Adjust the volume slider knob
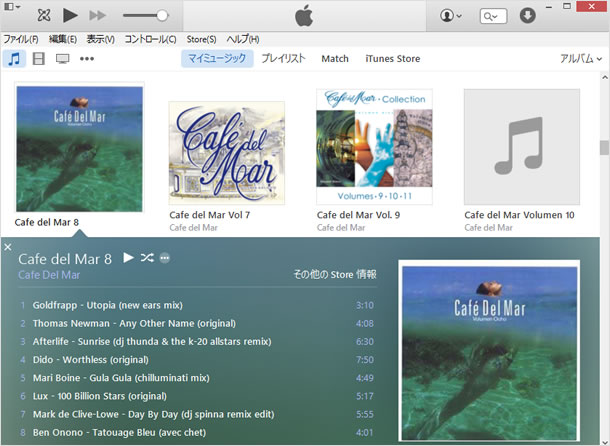Viewport: 610px width, 446px height. point(162,16)
